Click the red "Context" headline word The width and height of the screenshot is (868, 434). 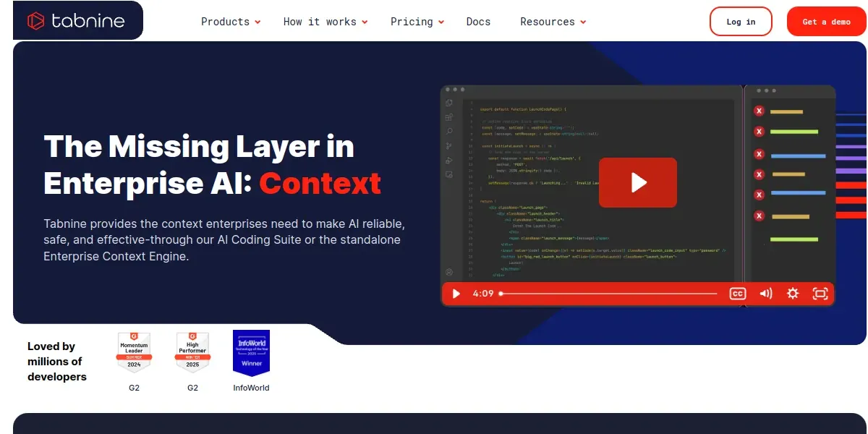(x=320, y=183)
